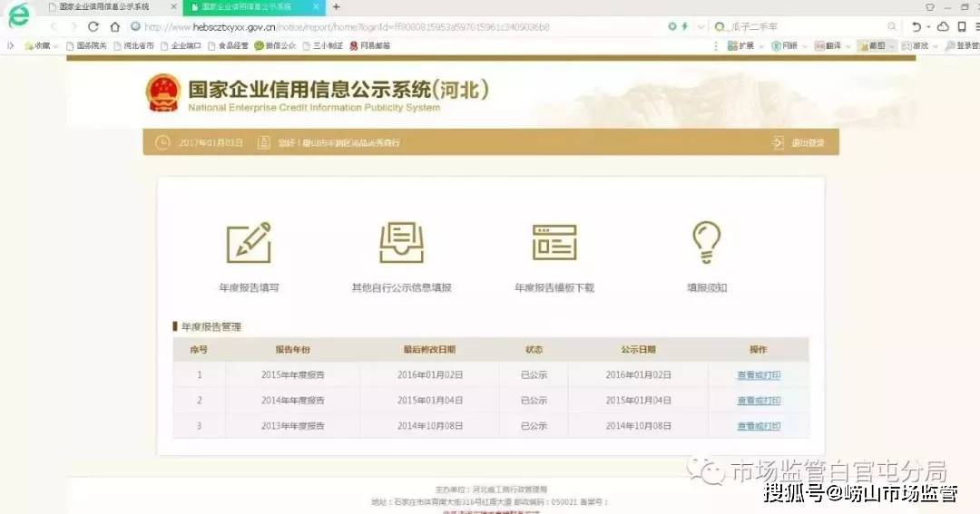Viewport: 980px width, 514px height.
Task: Click the 退出登录 logout button
Action: [x=799, y=142]
